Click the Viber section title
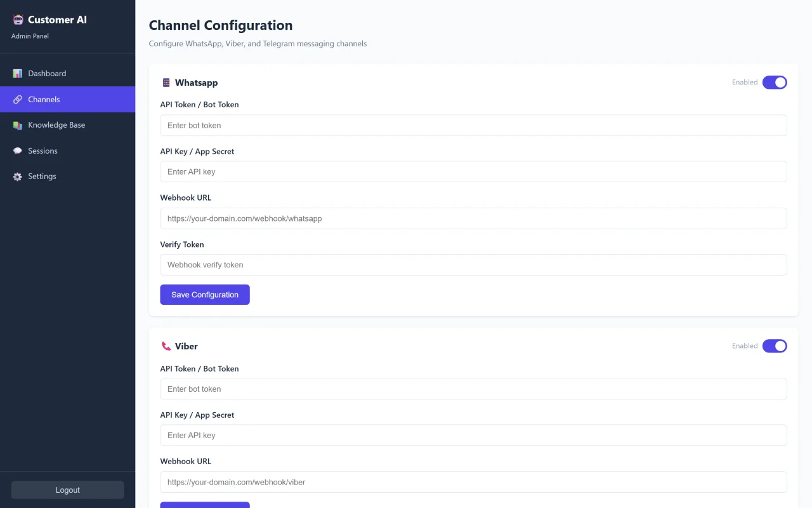Viewport: 812px width, 508px height. pos(187,346)
